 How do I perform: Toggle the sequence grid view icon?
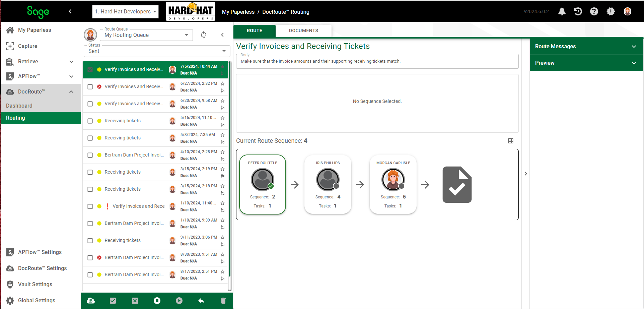click(x=511, y=141)
